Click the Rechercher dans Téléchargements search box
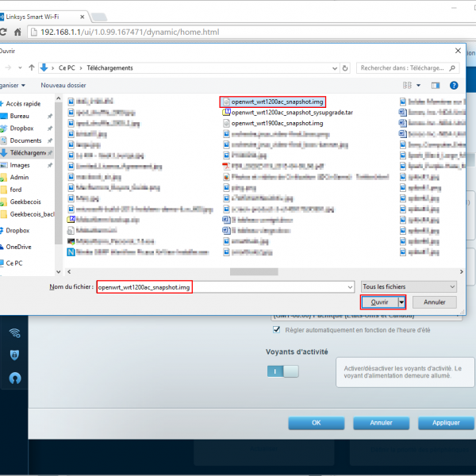Viewport: 476px width, 476px height. pyautogui.click(x=405, y=68)
